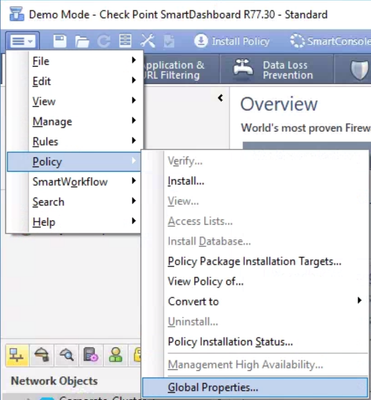Click the wrench and screwdriver tools icon
The width and height of the screenshot is (371, 400).
(147, 41)
